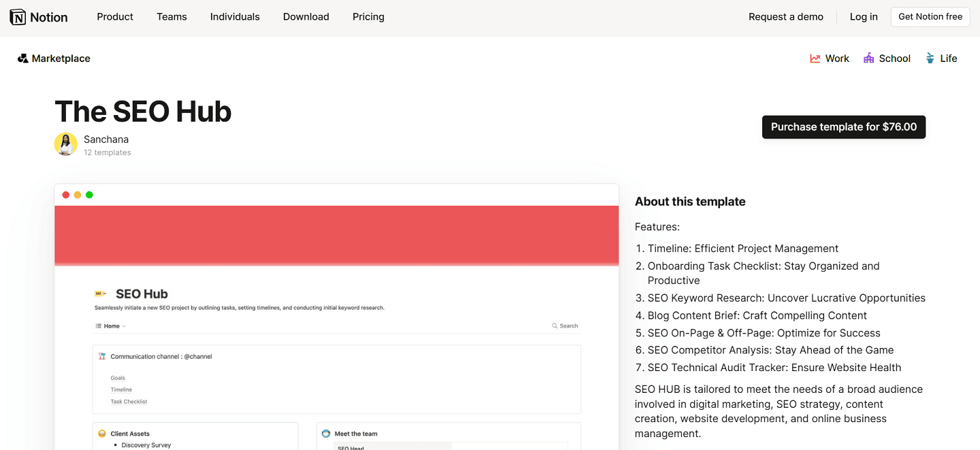Click the Get Notion free button
Screen dimensions: 980x450
[x=930, y=16]
